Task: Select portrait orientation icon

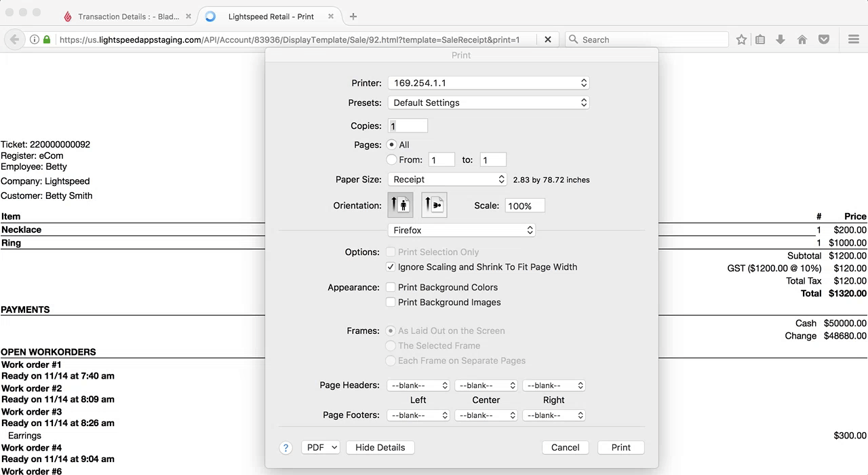Action: click(x=401, y=205)
